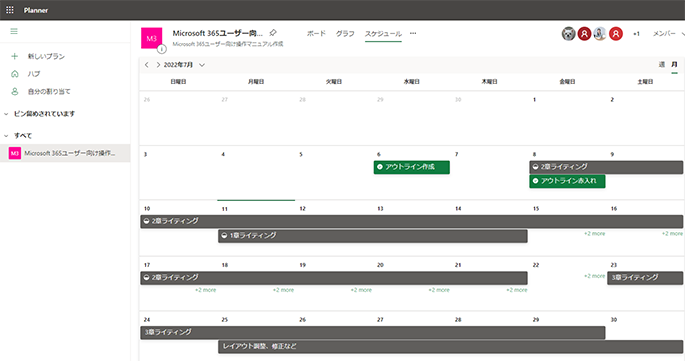Viewport: 685px width, 361px height.
Task: Select Microsoft 365ユーザー向け操作 plan in sidebar
Action: (65, 153)
